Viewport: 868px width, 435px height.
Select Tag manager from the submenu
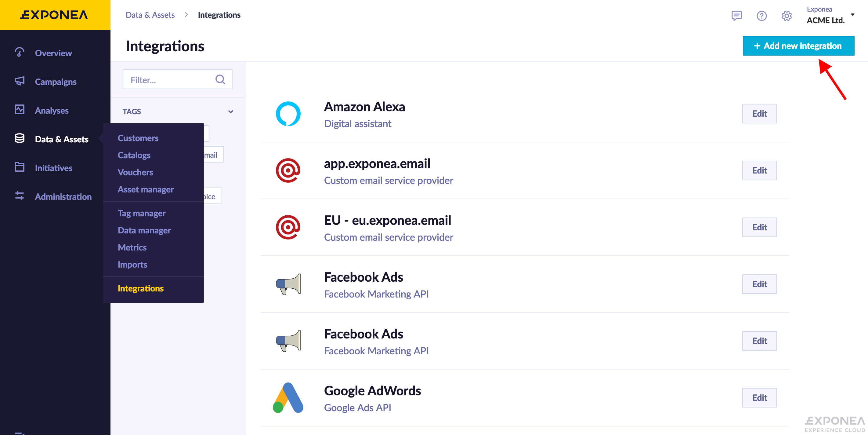(x=142, y=213)
